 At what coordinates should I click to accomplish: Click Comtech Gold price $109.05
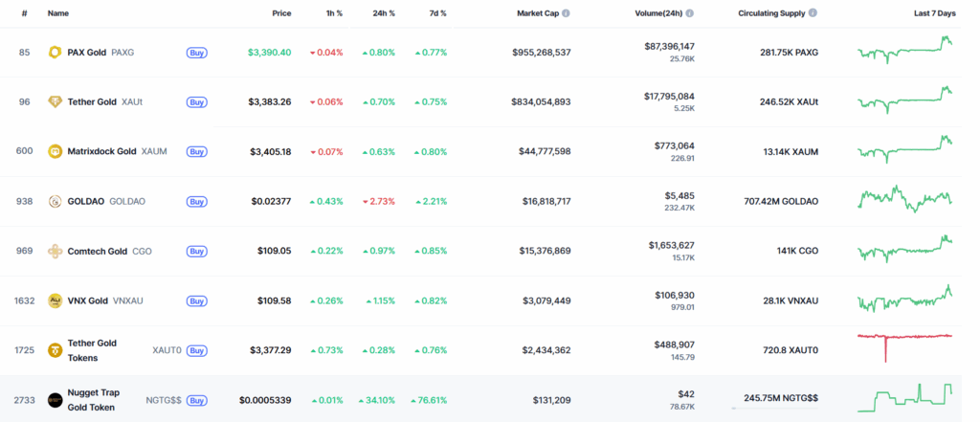[x=275, y=252]
